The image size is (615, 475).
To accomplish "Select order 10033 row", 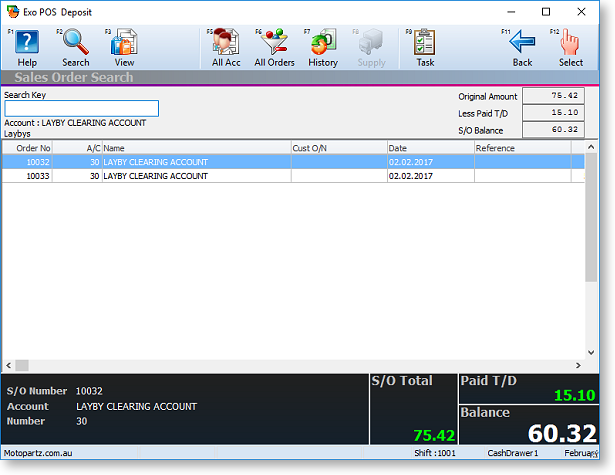I will pyautogui.click(x=293, y=176).
